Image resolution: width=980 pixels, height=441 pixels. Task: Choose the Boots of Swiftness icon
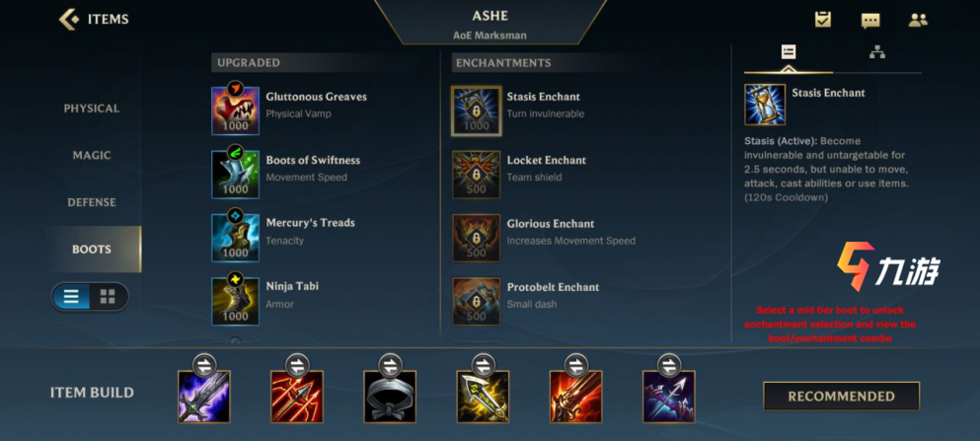pyautogui.click(x=235, y=175)
